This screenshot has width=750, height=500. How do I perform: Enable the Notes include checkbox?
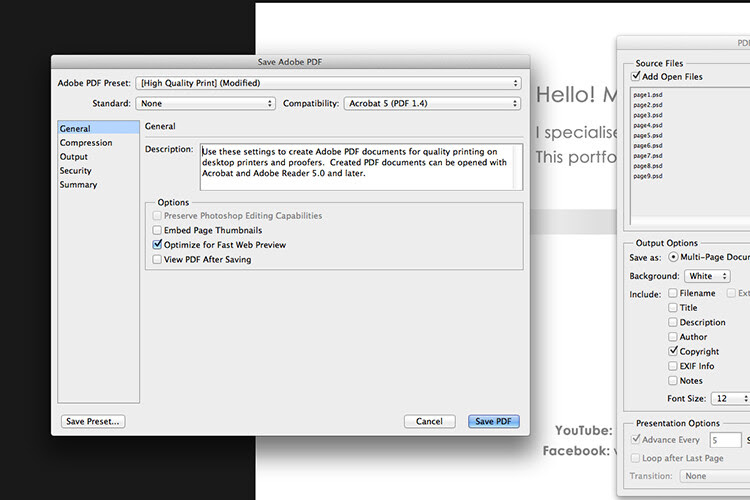(x=673, y=381)
